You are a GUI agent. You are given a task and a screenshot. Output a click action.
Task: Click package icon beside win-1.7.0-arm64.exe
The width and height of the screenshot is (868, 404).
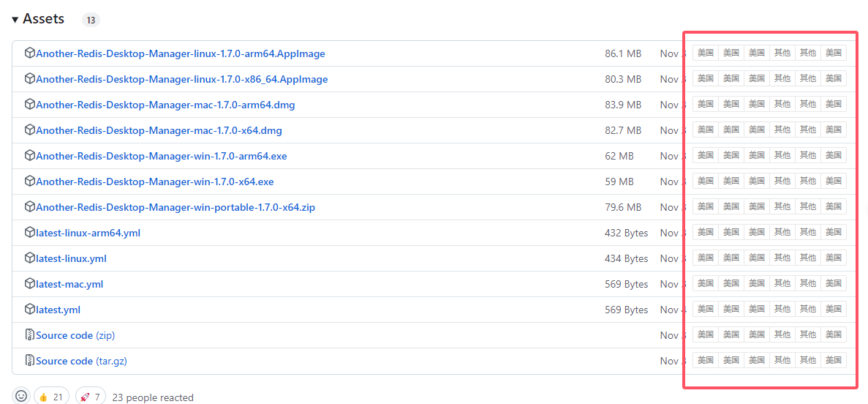[x=30, y=156]
